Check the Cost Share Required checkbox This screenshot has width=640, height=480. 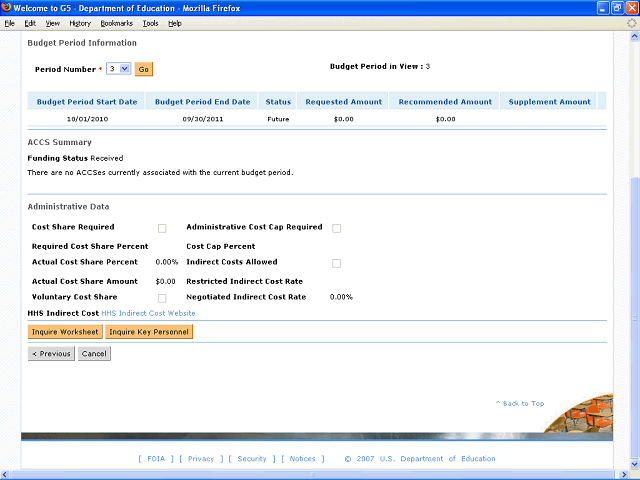tap(162, 228)
